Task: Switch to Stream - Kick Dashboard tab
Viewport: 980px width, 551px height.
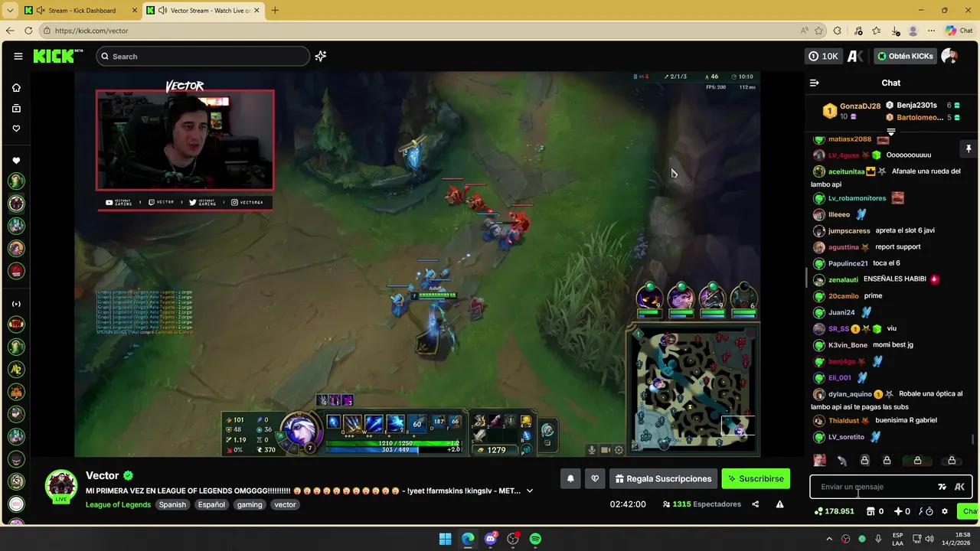Action: coord(80,11)
